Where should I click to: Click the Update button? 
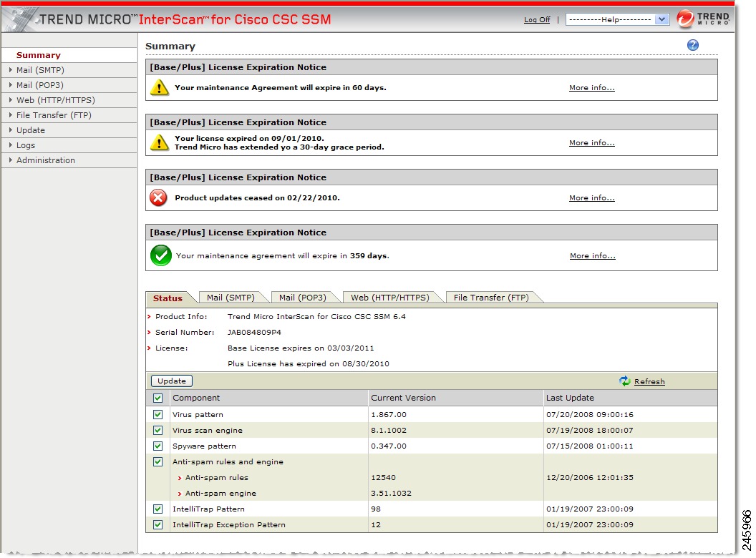click(172, 381)
